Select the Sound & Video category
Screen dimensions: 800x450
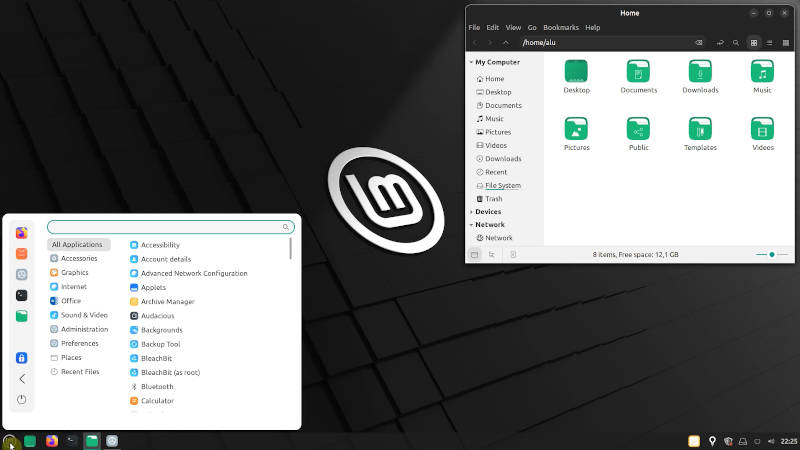(79, 315)
